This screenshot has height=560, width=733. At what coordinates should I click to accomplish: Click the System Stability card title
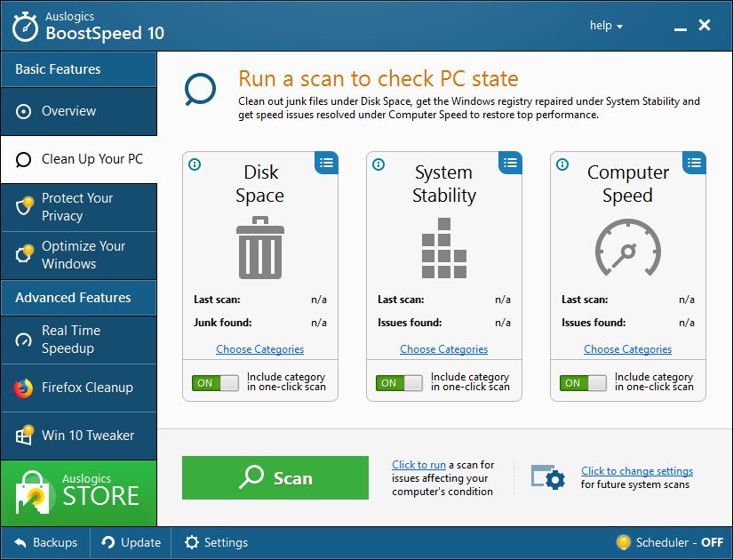click(444, 184)
